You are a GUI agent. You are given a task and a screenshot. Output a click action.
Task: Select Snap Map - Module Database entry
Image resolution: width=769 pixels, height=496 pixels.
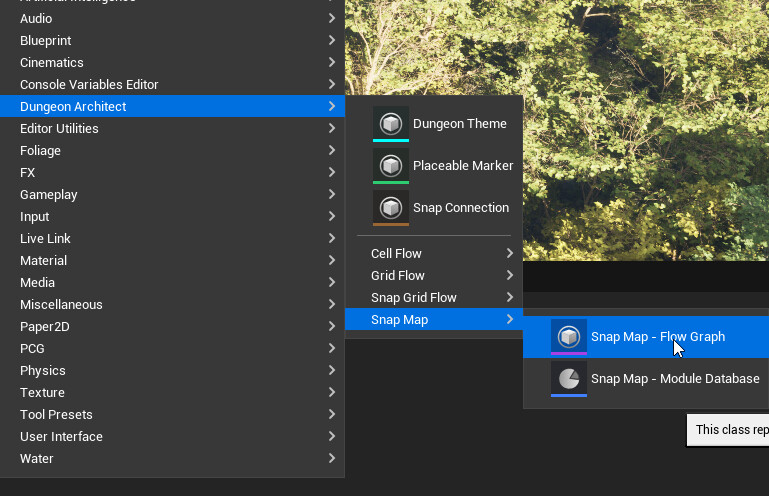(x=646, y=379)
